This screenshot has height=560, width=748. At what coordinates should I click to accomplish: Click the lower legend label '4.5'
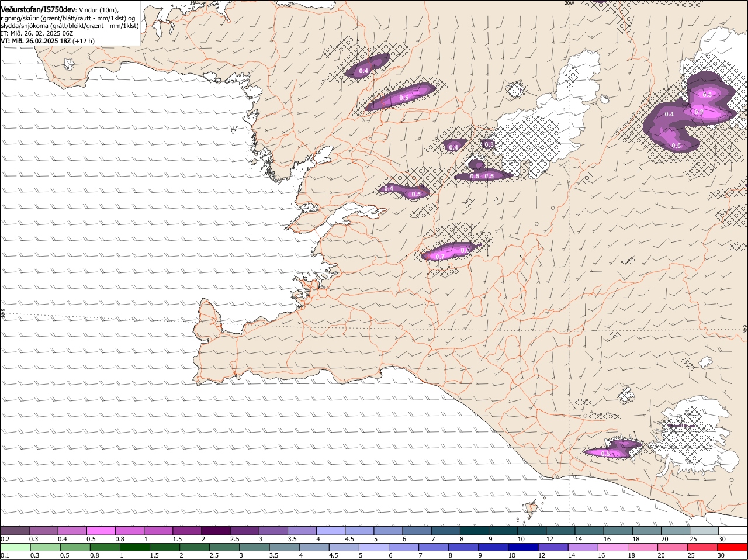point(333,555)
